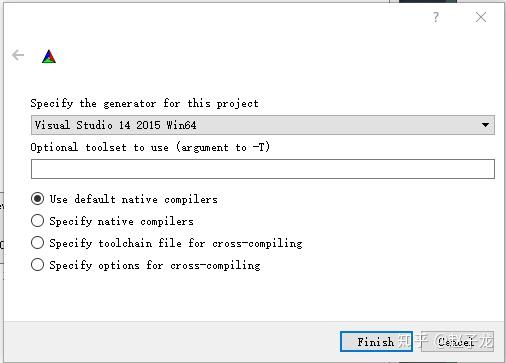Open the generator dropdown arrow
The height and width of the screenshot is (363, 506).
click(485, 125)
